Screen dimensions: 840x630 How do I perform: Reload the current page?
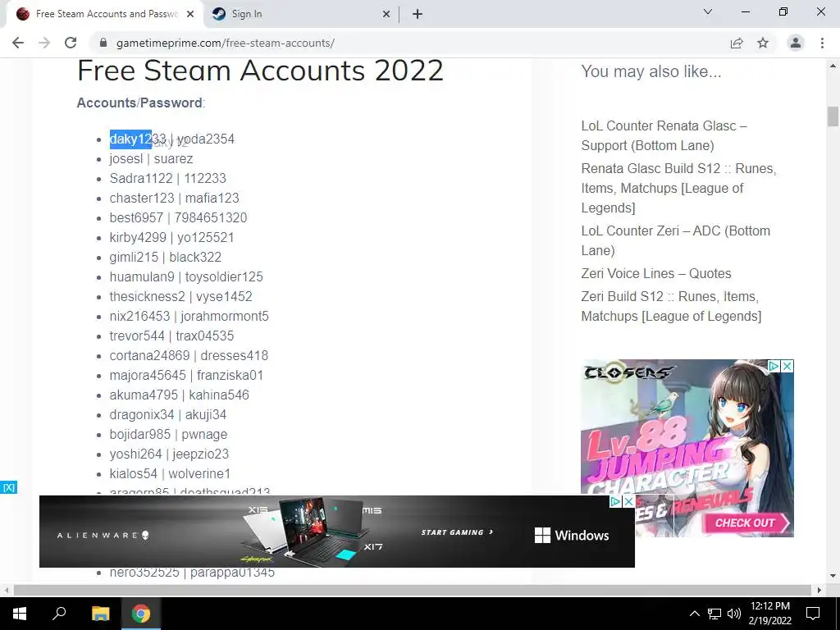(71, 43)
